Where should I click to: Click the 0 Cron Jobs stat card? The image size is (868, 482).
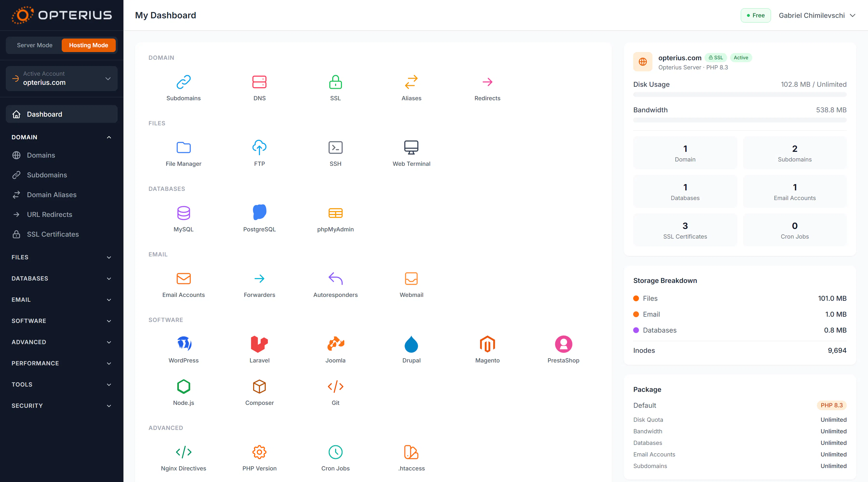coord(794,230)
